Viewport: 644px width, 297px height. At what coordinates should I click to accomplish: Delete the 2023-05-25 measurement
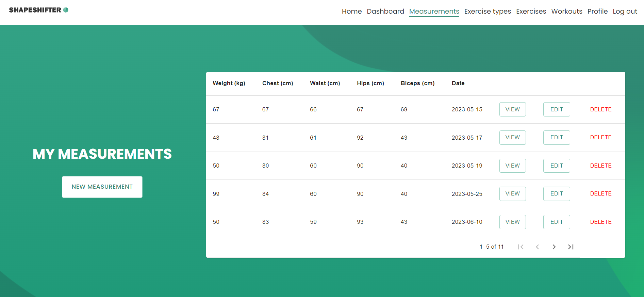point(601,194)
